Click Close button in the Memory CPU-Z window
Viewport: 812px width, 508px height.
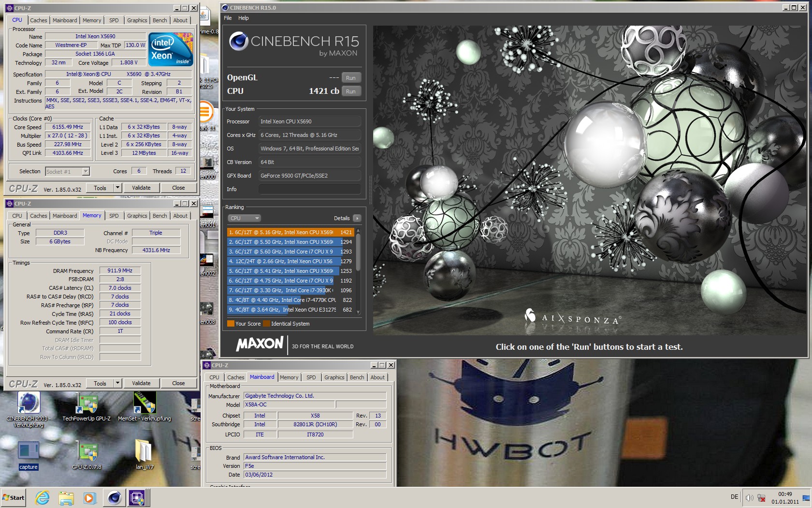pos(178,383)
